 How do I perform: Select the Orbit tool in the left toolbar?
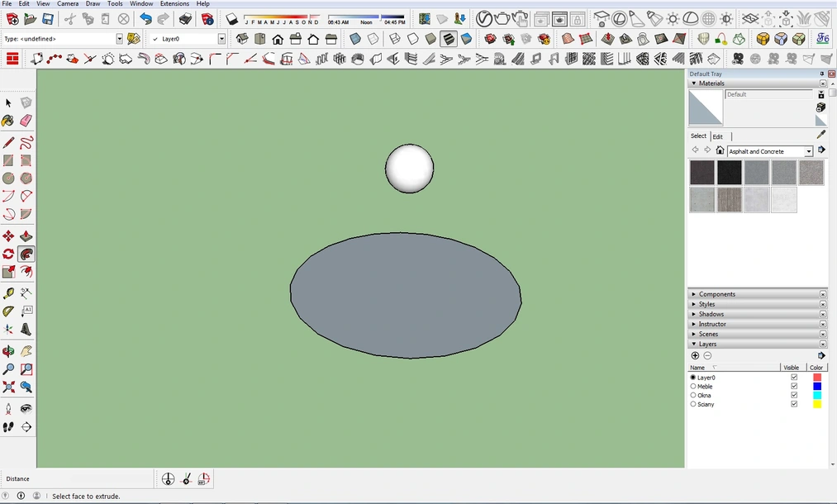(8, 349)
